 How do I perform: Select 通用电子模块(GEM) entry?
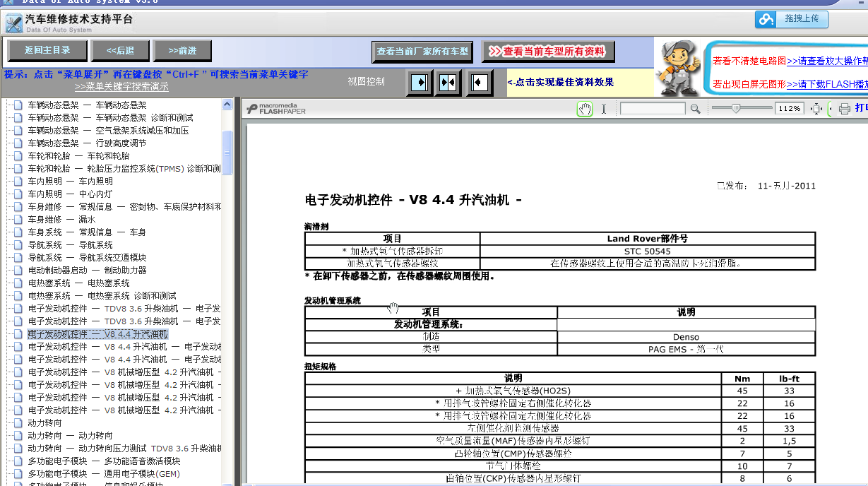tap(104, 474)
